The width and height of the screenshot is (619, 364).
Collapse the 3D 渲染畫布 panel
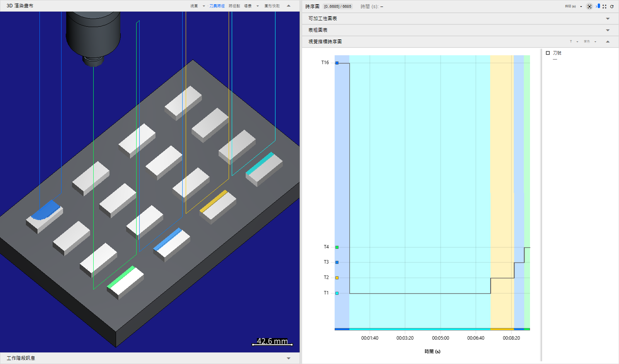(x=289, y=6)
